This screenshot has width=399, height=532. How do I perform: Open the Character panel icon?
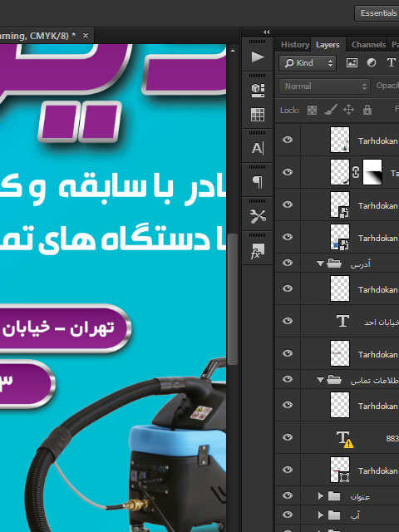(258, 148)
